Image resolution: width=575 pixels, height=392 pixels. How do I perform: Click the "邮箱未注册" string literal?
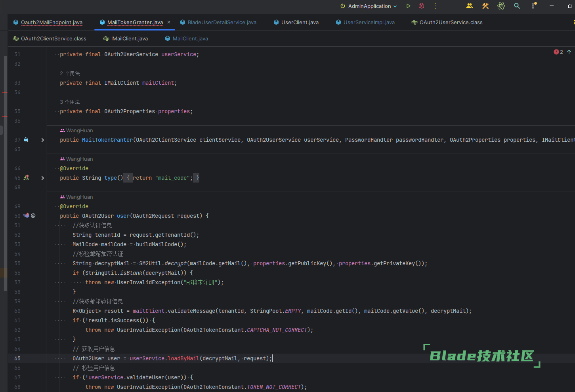point(201,282)
